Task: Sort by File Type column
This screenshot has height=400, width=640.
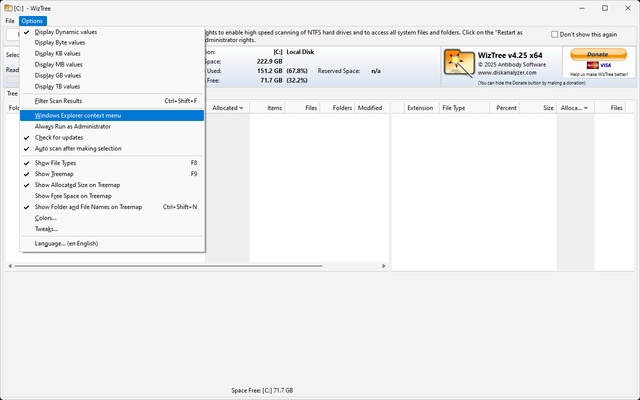Action: (464, 108)
